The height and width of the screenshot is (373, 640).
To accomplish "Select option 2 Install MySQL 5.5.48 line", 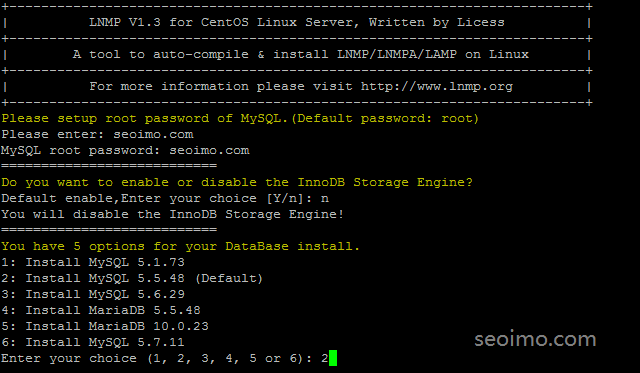I will [132, 278].
